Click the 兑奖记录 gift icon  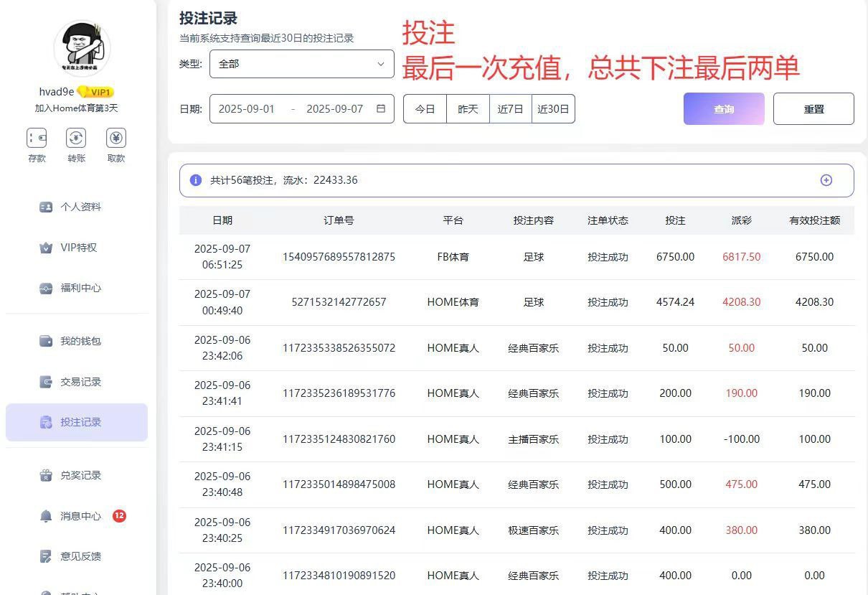point(46,475)
